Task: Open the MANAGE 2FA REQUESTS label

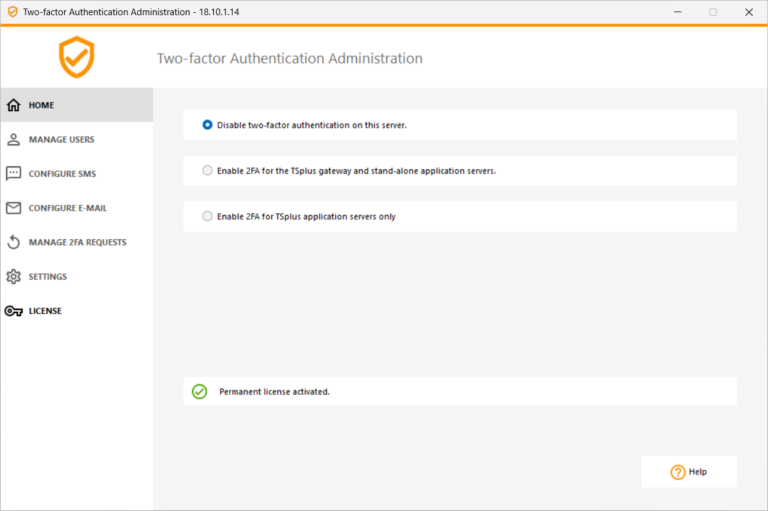Action: click(77, 243)
